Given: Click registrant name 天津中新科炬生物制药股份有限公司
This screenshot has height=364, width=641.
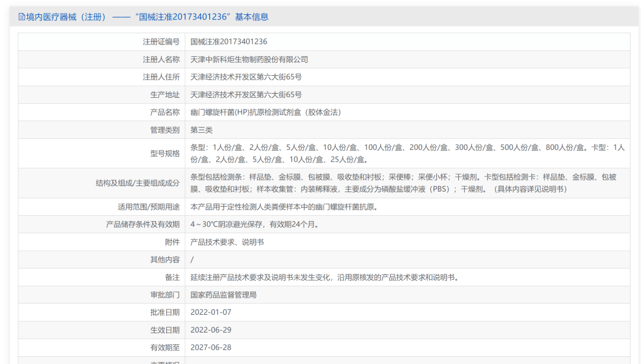Looking at the screenshot, I should click(249, 59).
